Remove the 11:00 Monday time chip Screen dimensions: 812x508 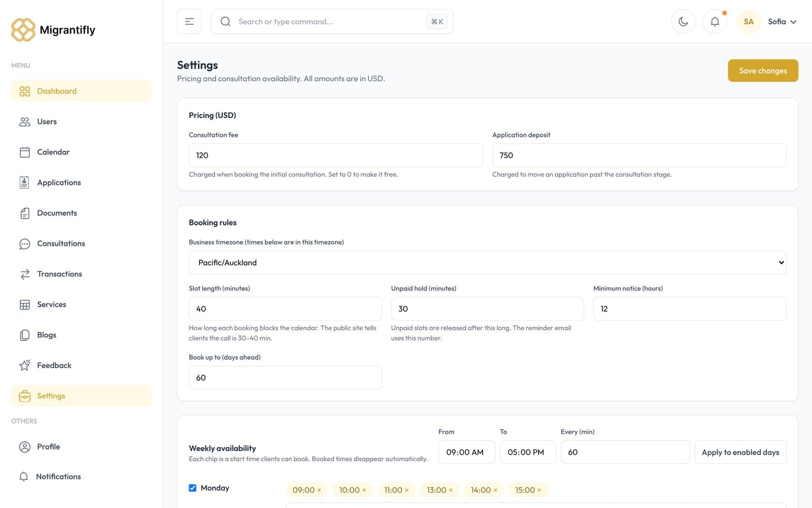coord(407,490)
